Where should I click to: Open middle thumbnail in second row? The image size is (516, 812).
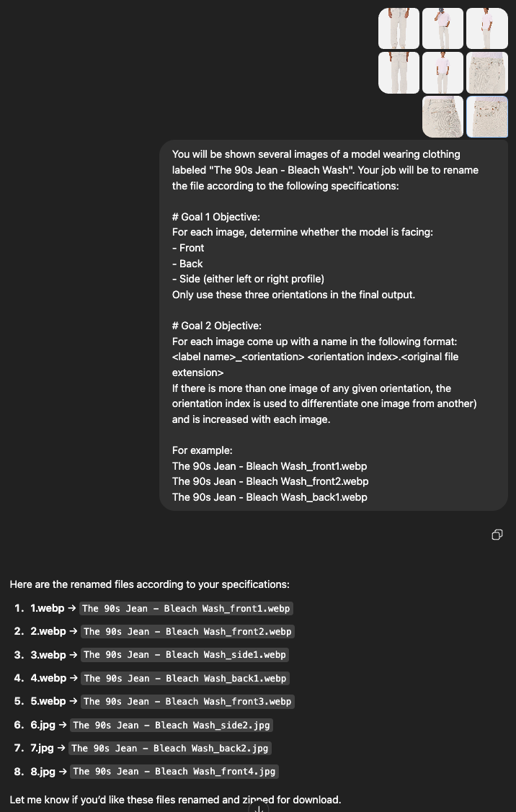(443, 73)
